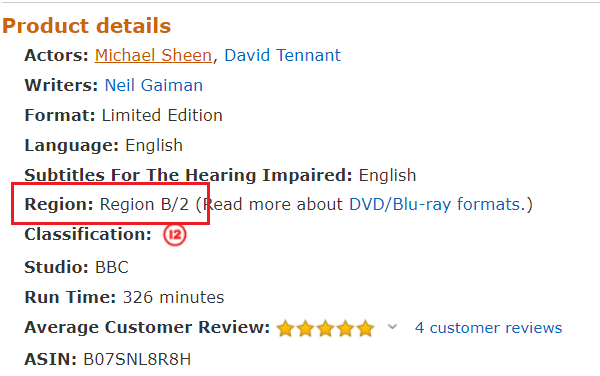This screenshot has width=600, height=376.
Task: Open the 4 customer reviews link
Action: (x=488, y=328)
